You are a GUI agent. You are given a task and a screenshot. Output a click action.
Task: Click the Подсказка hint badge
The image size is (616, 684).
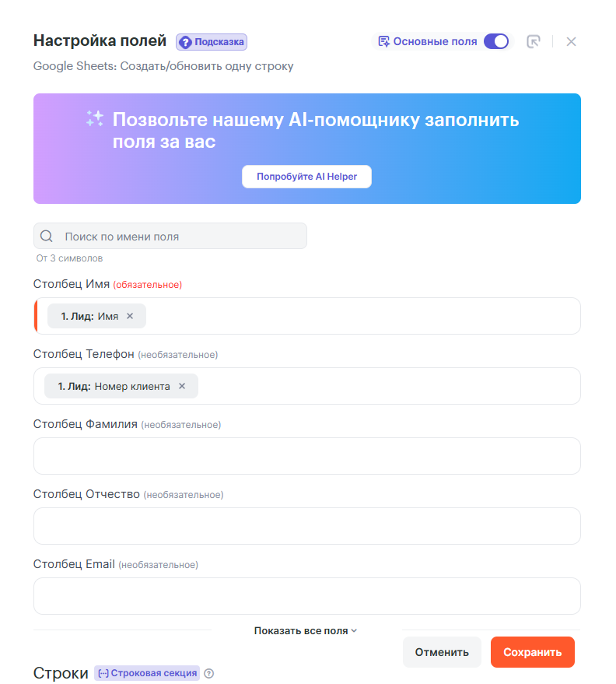click(x=212, y=42)
